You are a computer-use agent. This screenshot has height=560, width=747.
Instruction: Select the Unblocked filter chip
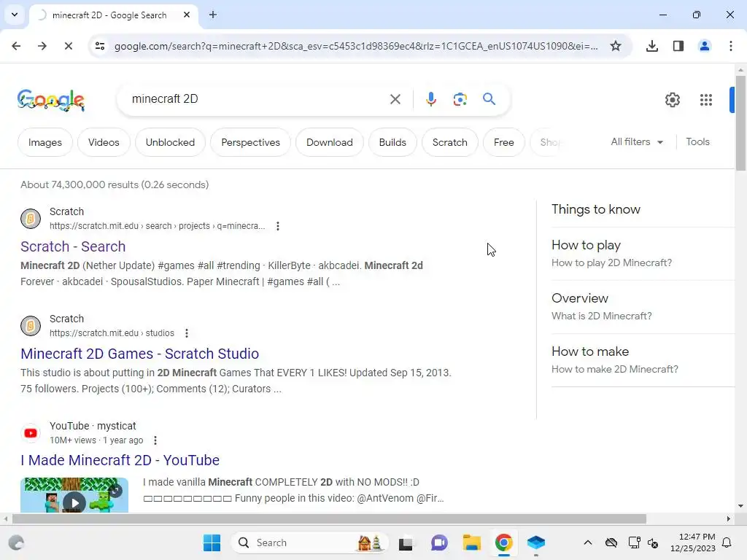tap(170, 142)
